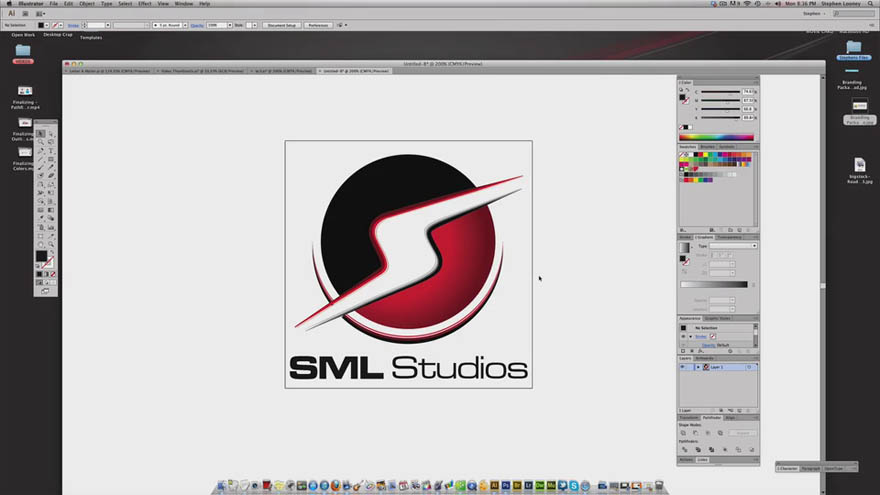The width and height of the screenshot is (880, 495).
Task: Expand the Layer 1 disclosure triangle
Action: pyautogui.click(x=698, y=367)
